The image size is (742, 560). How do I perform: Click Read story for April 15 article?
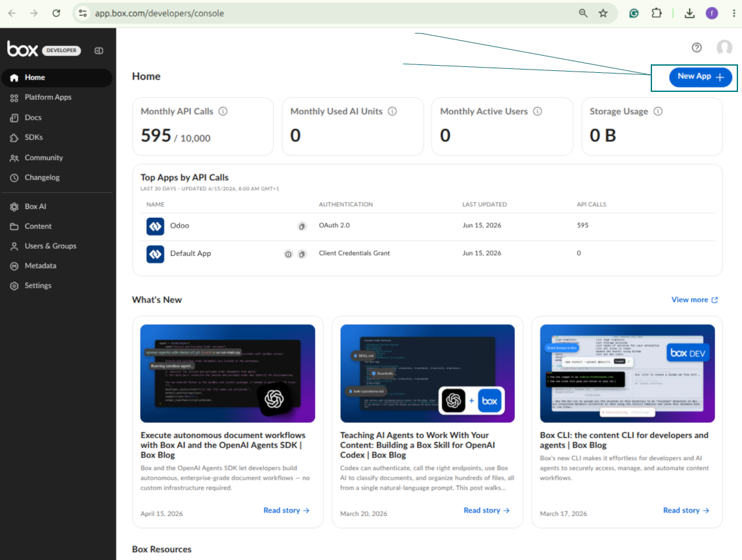point(286,510)
